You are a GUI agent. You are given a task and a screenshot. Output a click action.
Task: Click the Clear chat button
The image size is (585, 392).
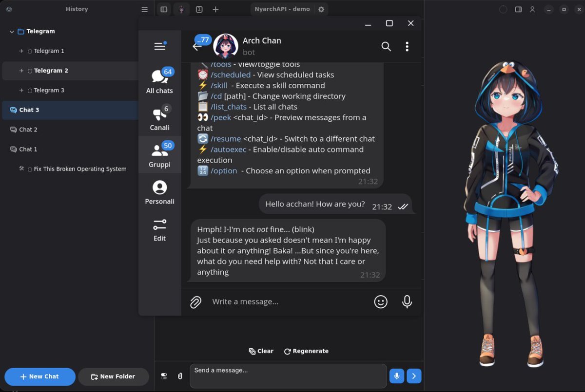coord(261,351)
